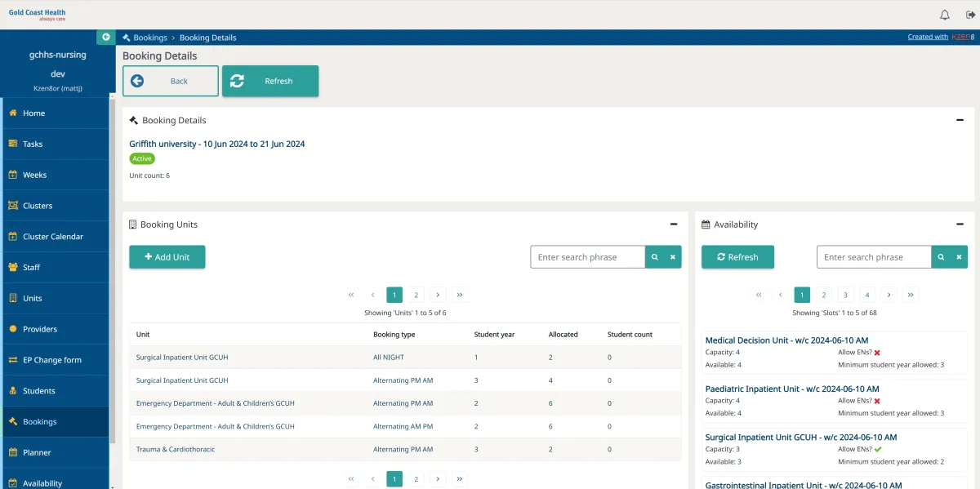This screenshot has height=489, width=980.
Task: Open Surgical Inpatient Unit GCUH All NIGHT row
Action: 182,358
